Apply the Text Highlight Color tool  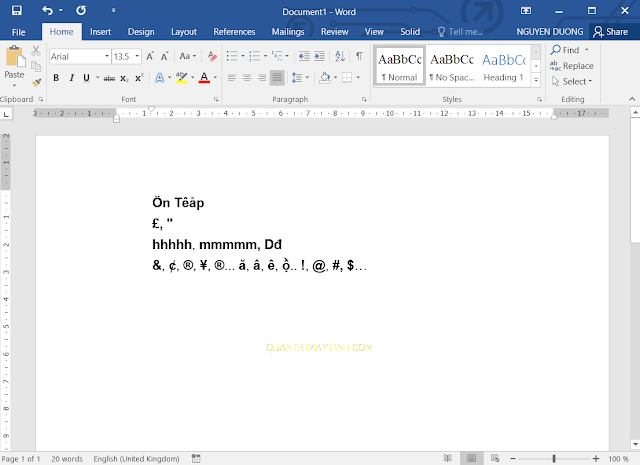181,78
